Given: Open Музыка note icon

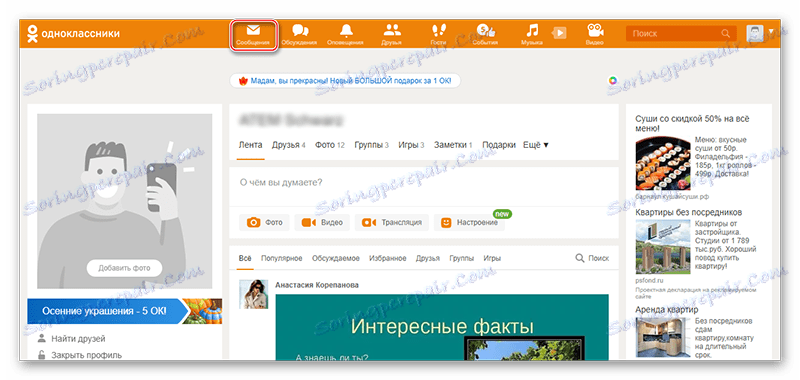Looking at the screenshot, I should tap(532, 34).
